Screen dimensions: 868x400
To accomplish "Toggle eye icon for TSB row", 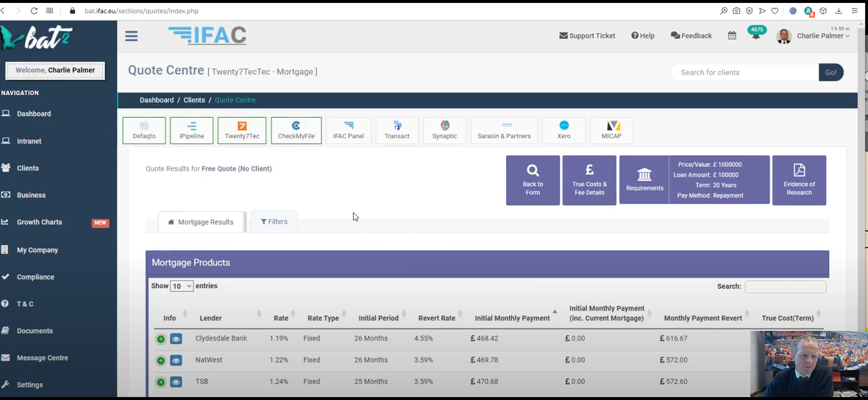I will [176, 382].
